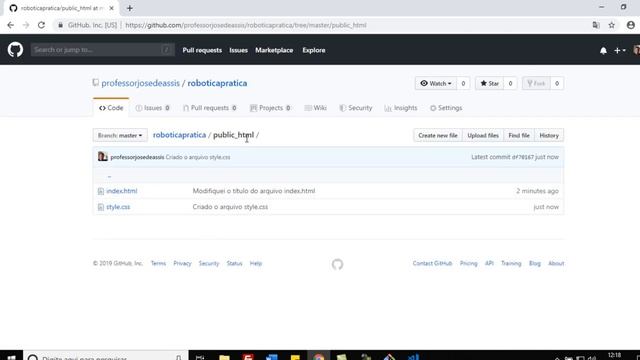Click Find file button
Viewport: 640px width, 360px height.
519,135
